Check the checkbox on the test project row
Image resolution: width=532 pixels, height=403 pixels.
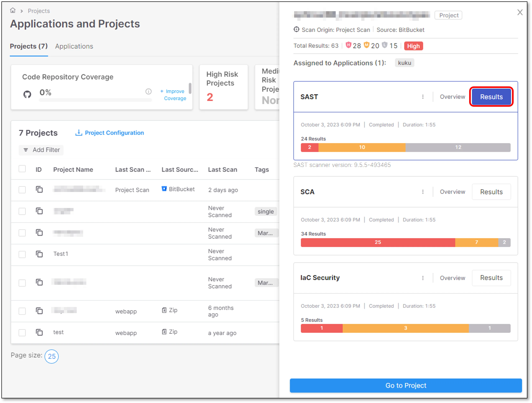(22, 332)
